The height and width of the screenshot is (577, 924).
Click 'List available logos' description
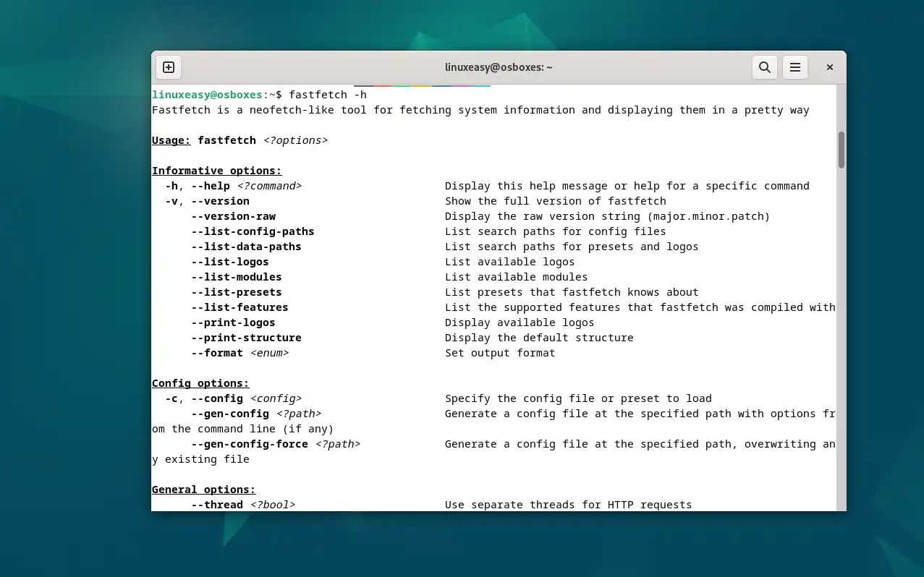pyautogui.click(x=510, y=262)
